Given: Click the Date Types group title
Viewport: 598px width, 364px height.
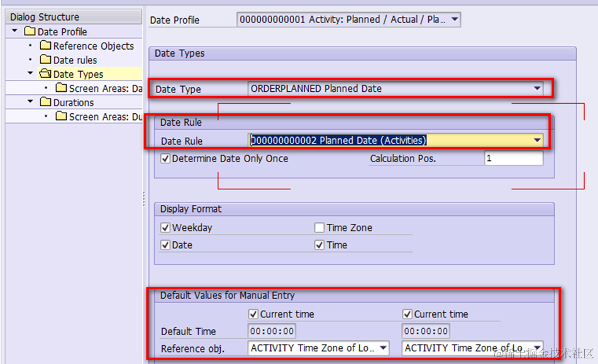Looking at the screenshot, I should point(180,53).
